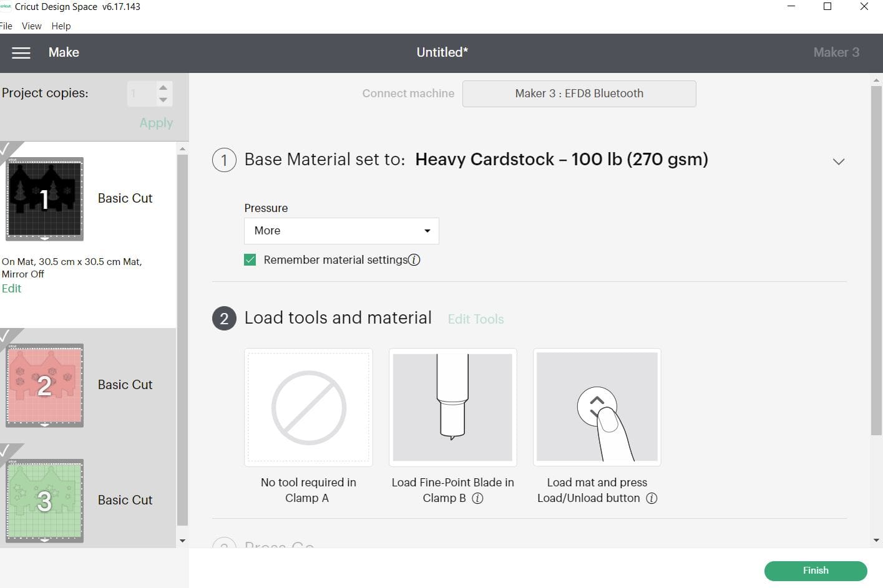Click the Edit Tools link
This screenshot has width=883, height=588.
[476, 319]
